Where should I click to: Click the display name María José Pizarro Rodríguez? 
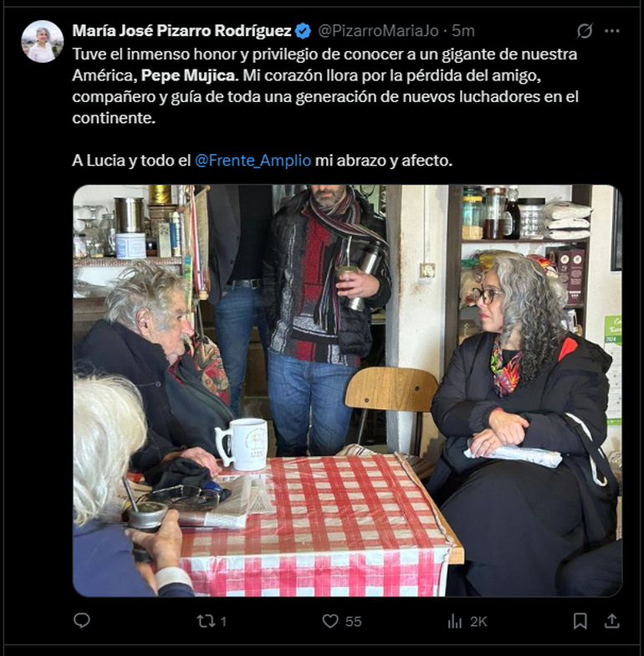point(181,31)
